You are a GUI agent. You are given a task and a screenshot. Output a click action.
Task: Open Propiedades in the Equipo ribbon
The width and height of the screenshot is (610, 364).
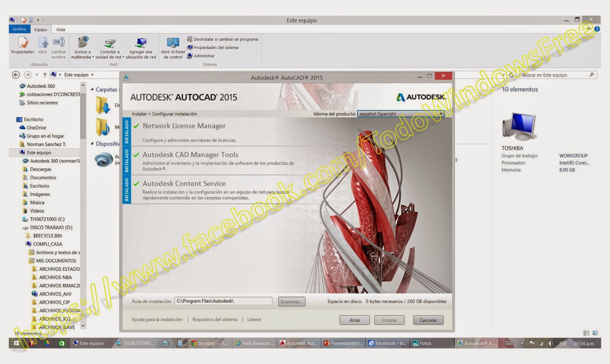22,45
